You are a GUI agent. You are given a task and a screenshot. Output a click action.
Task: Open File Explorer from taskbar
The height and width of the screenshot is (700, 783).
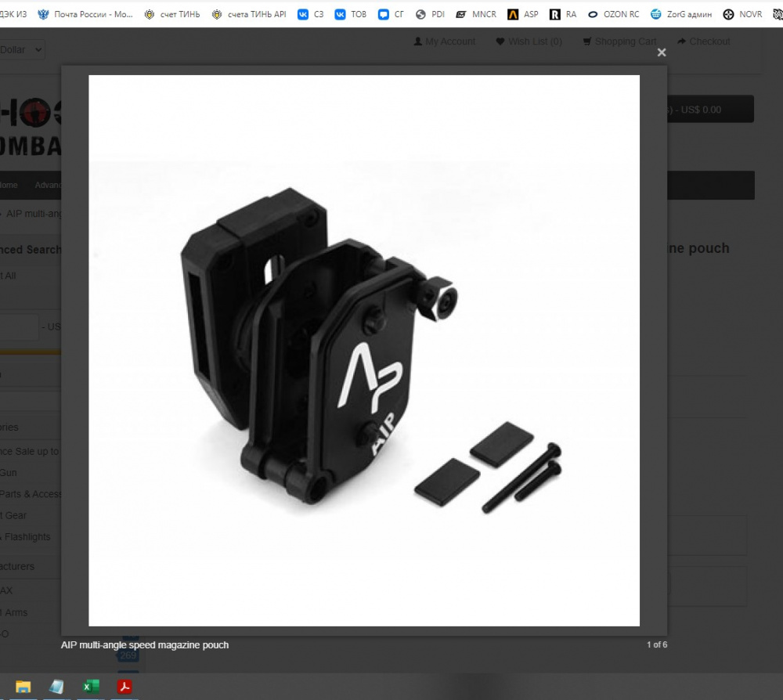pyautogui.click(x=23, y=687)
